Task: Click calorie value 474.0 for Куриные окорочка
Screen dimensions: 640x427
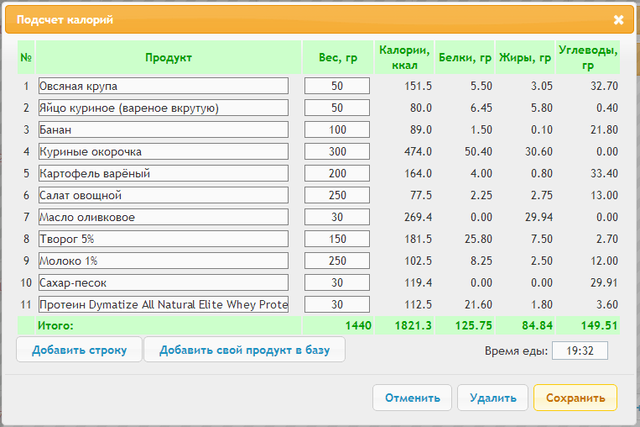Action: pyautogui.click(x=418, y=151)
